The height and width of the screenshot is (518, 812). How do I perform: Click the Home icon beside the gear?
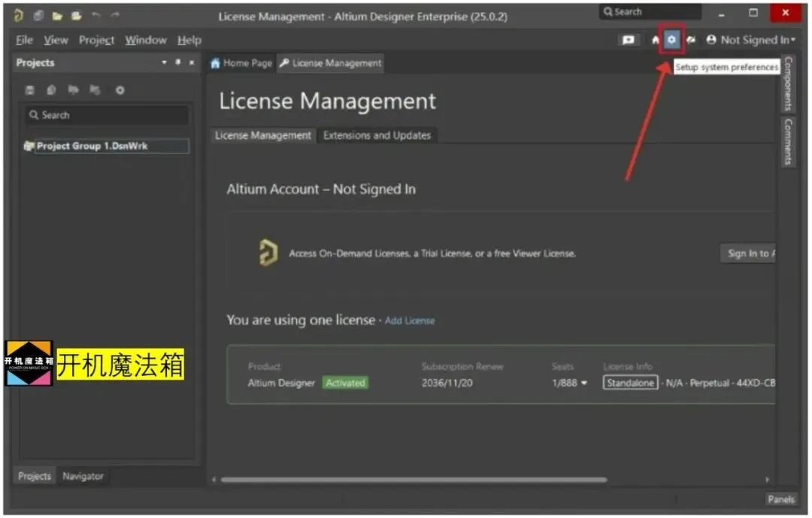click(655, 40)
